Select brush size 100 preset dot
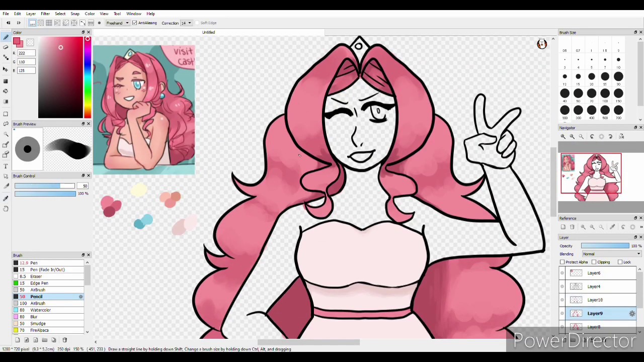Viewport: 644px width, 362px height. coord(605,94)
